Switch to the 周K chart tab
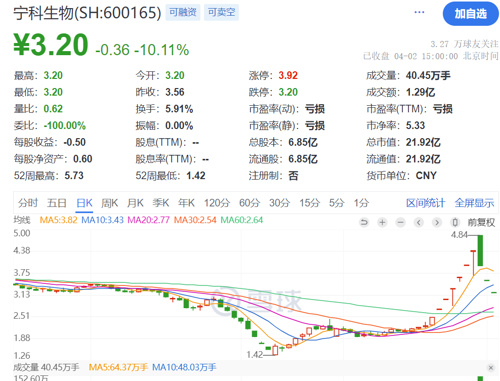 click(110, 203)
